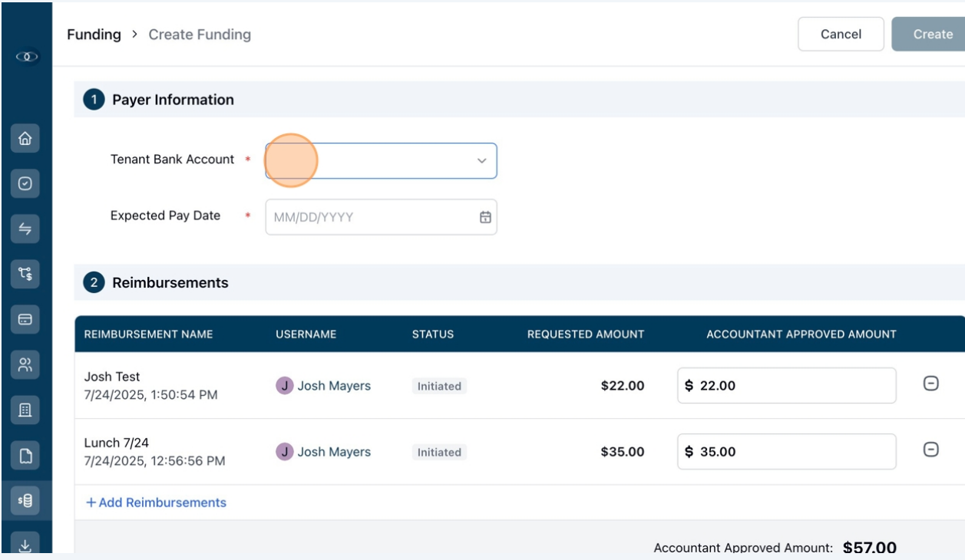The height and width of the screenshot is (560, 965).
Task: Click the Reimbursement Name column header
Action: (x=148, y=334)
